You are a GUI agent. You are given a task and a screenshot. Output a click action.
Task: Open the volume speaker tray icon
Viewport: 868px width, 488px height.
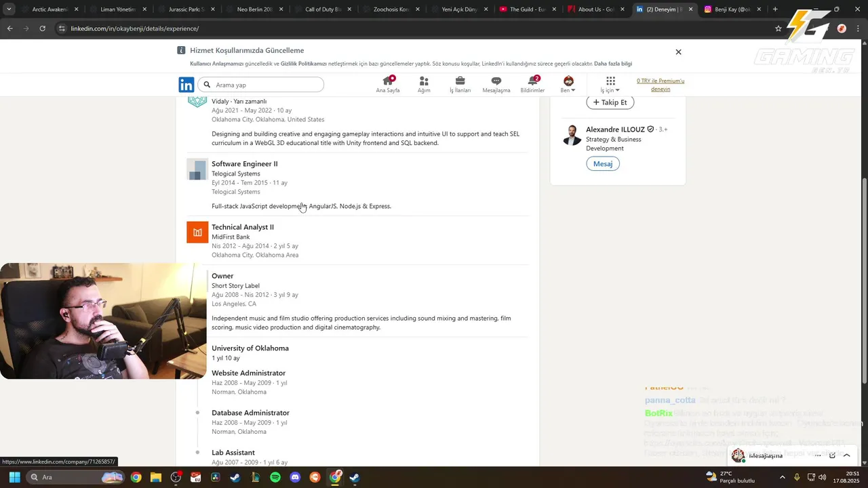pyautogui.click(x=823, y=477)
